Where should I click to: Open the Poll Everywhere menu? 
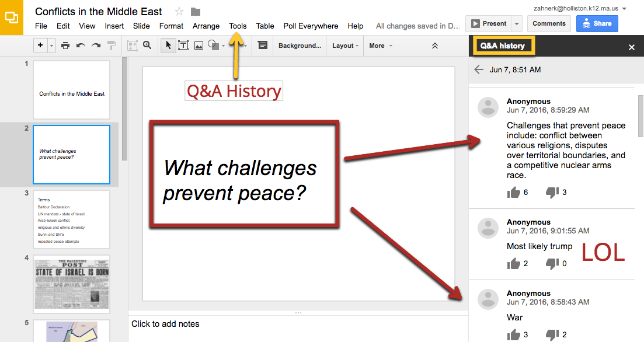tap(311, 26)
